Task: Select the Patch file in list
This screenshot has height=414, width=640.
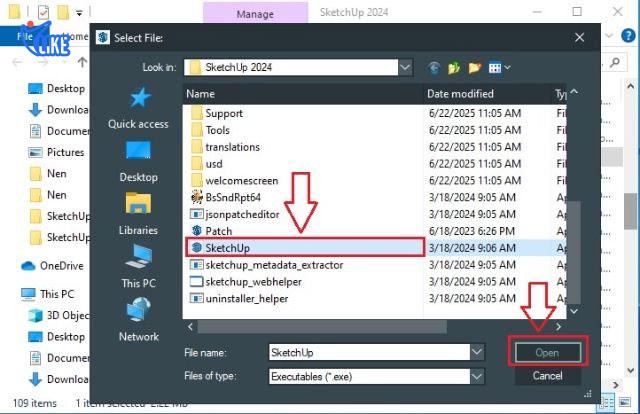Action: (x=218, y=230)
